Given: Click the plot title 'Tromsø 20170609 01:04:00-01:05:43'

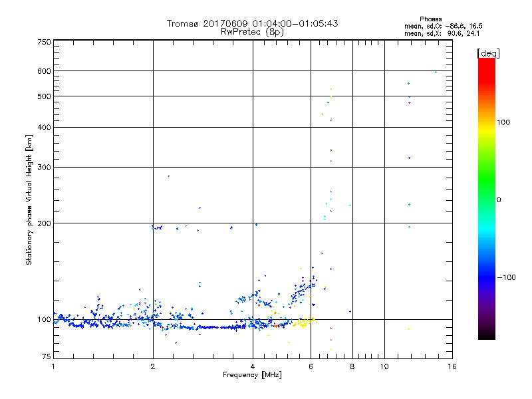Looking at the screenshot, I should click(x=252, y=23).
